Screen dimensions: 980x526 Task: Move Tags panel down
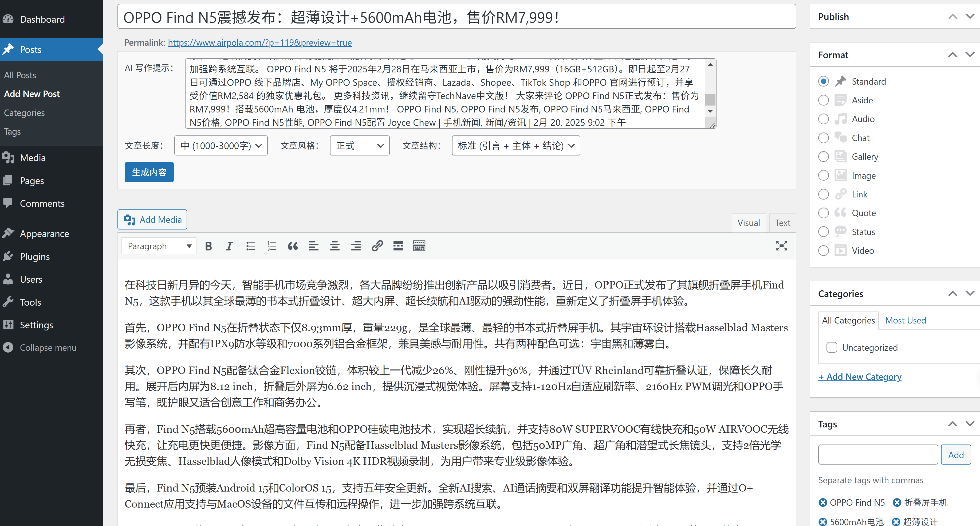coord(970,424)
